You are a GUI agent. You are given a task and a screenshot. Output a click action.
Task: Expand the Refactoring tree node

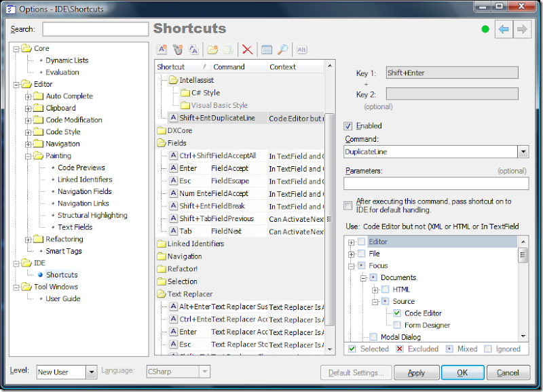tap(28, 240)
